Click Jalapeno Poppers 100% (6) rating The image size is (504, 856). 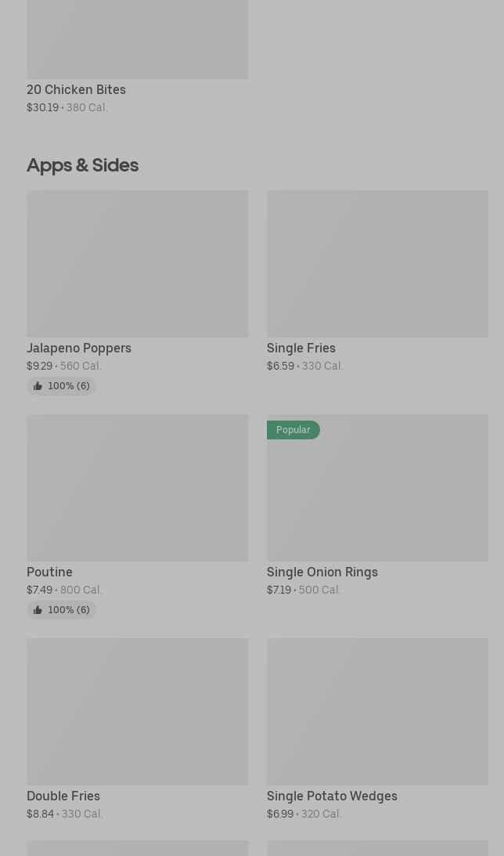[x=61, y=386]
